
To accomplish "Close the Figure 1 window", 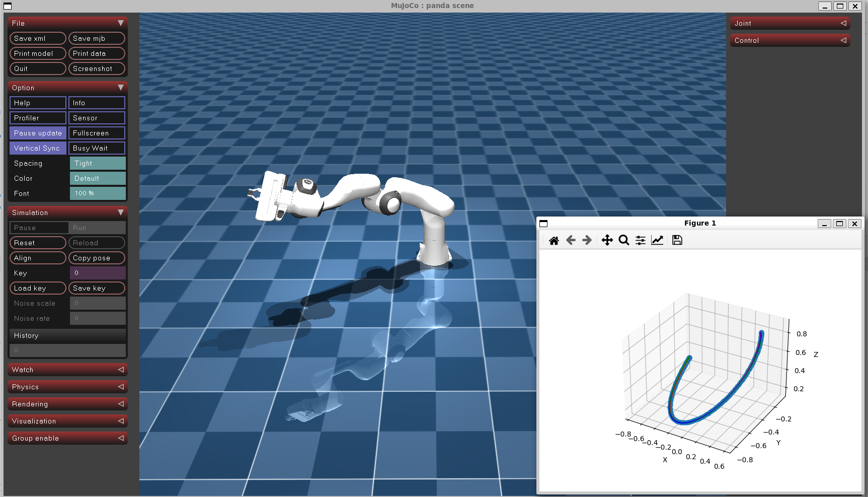I will [x=854, y=224].
